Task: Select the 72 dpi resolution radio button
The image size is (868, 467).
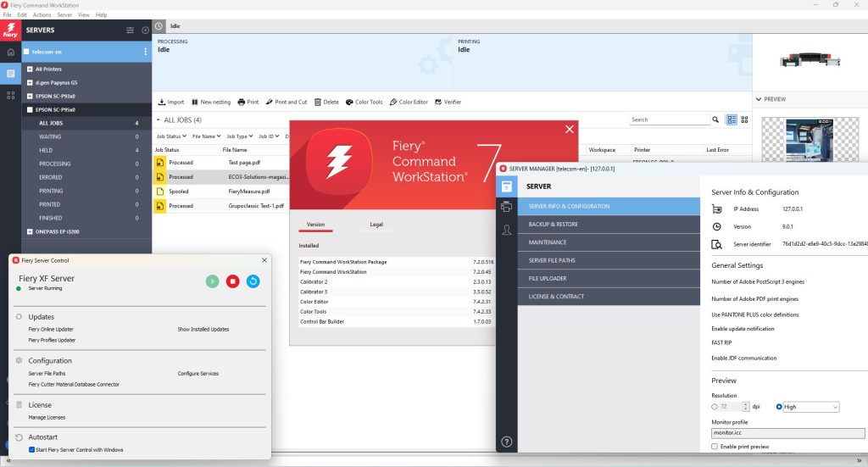Action: pyautogui.click(x=715, y=407)
